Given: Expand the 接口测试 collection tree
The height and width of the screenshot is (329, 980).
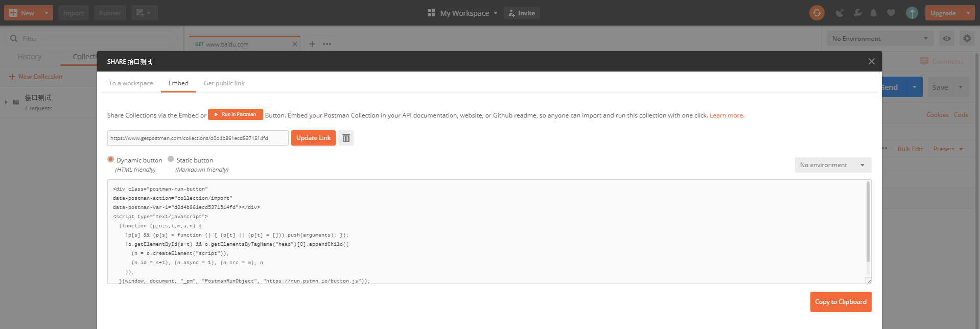Looking at the screenshot, I should pos(6,102).
